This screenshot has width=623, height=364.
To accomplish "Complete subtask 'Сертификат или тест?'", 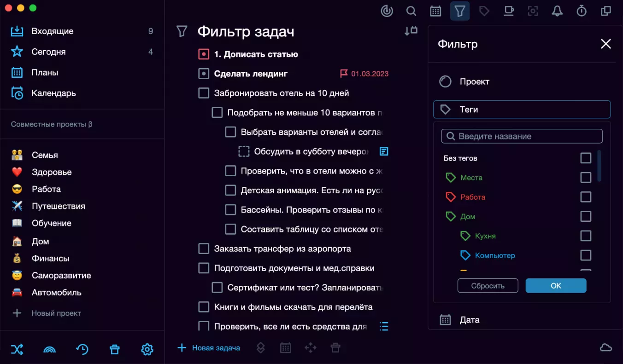I will tap(217, 288).
